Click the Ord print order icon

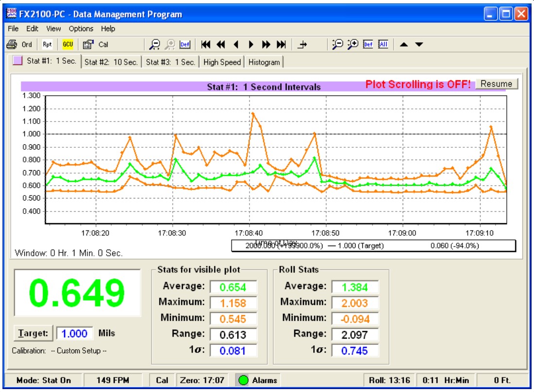coord(19,44)
